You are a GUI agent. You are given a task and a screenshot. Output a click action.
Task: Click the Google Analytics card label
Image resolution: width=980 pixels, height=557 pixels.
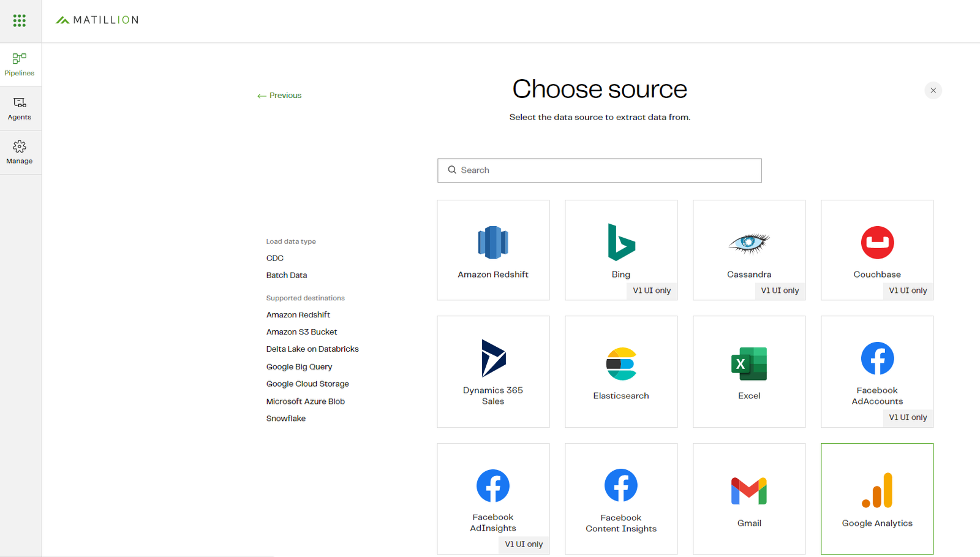coord(877,523)
